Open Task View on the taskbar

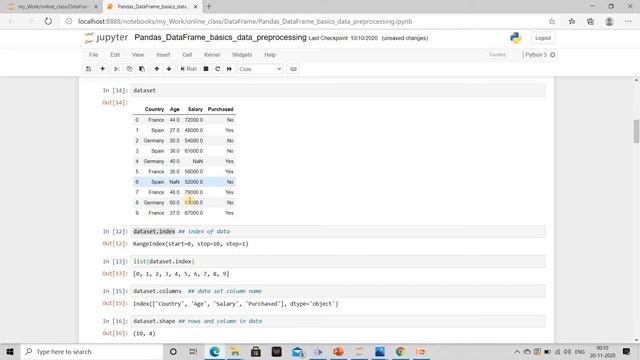pyautogui.click(x=193, y=351)
